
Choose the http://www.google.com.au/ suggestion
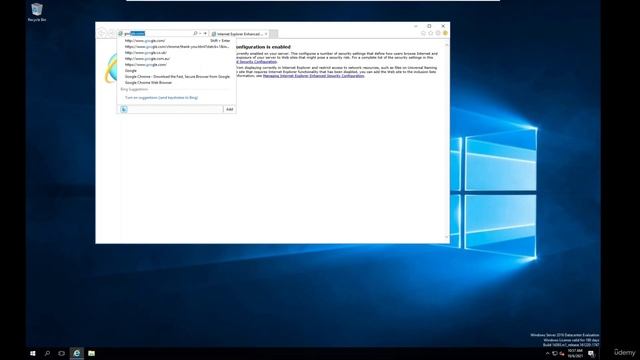[x=176, y=59]
